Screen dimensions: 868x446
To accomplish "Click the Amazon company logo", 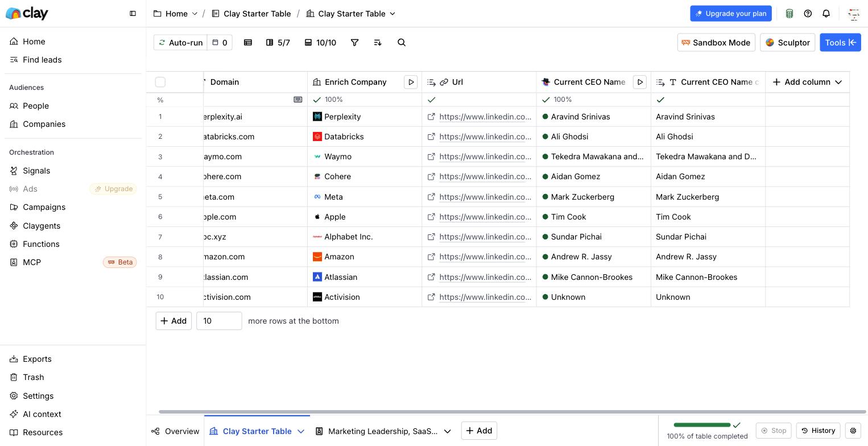I will [x=317, y=257].
